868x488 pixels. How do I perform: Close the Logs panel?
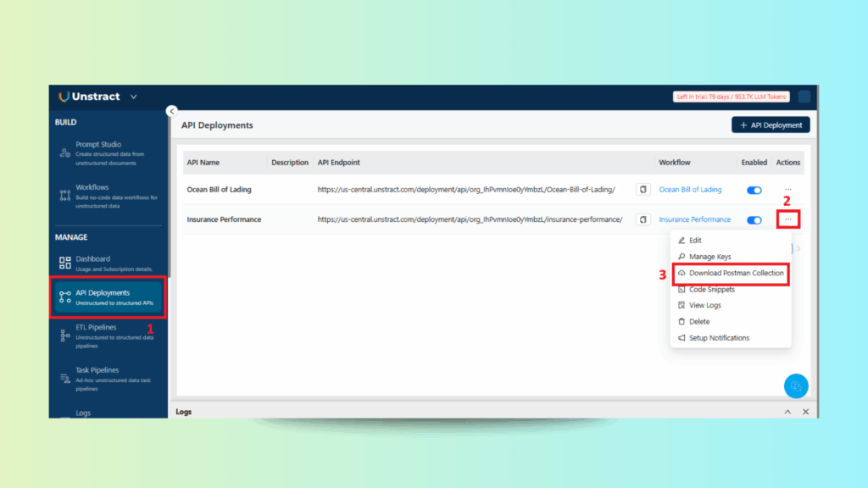[805, 412]
